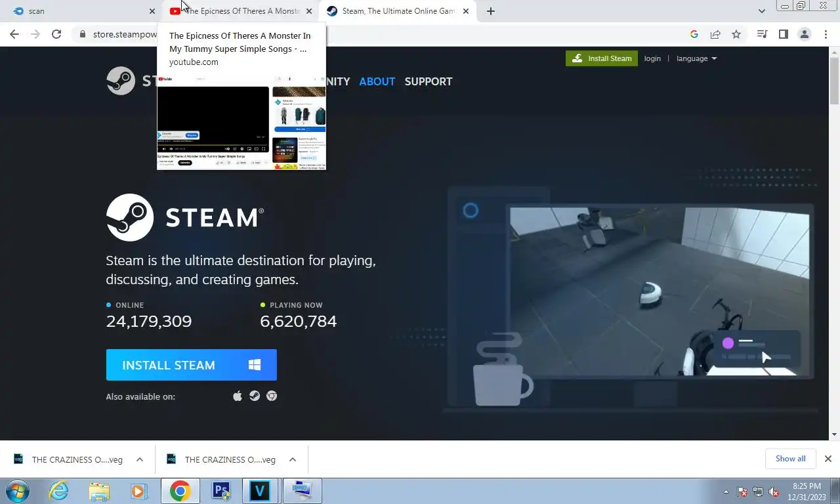Image resolution: width=840 pixels, height=504 pixels.
Task: Click the green Install Steam header button
Action: tap(602, 58)
